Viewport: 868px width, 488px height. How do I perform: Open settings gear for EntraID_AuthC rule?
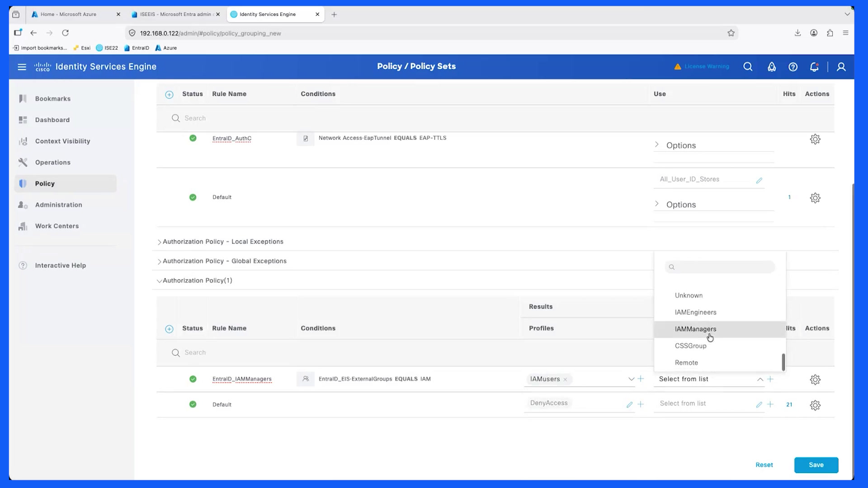pyautogui.click(x=815, y=139)
